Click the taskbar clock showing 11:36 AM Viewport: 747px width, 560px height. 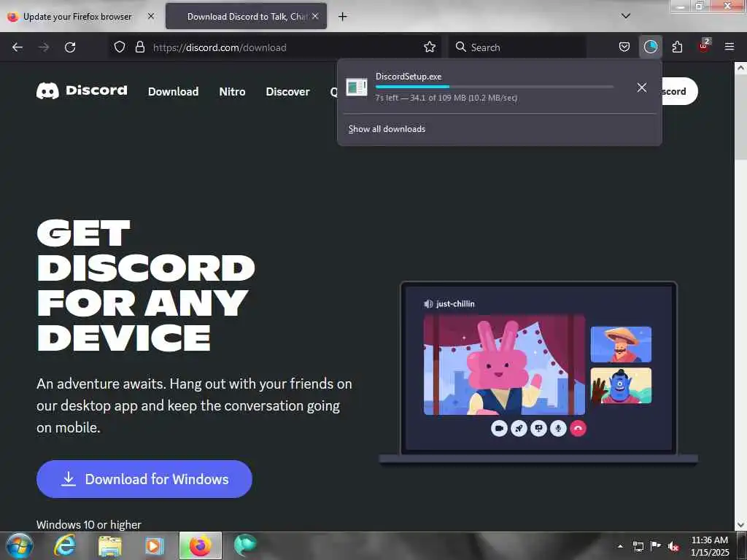pos(710,545)
